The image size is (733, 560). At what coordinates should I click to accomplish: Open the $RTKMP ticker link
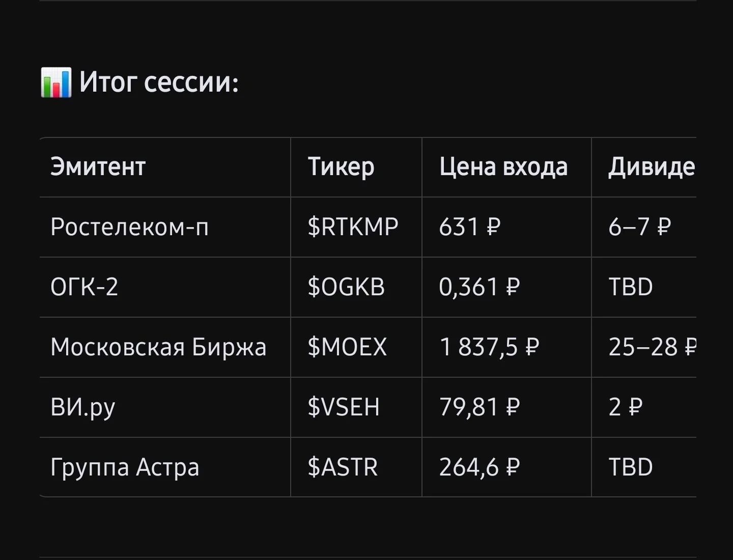click(x=353, y=227)
